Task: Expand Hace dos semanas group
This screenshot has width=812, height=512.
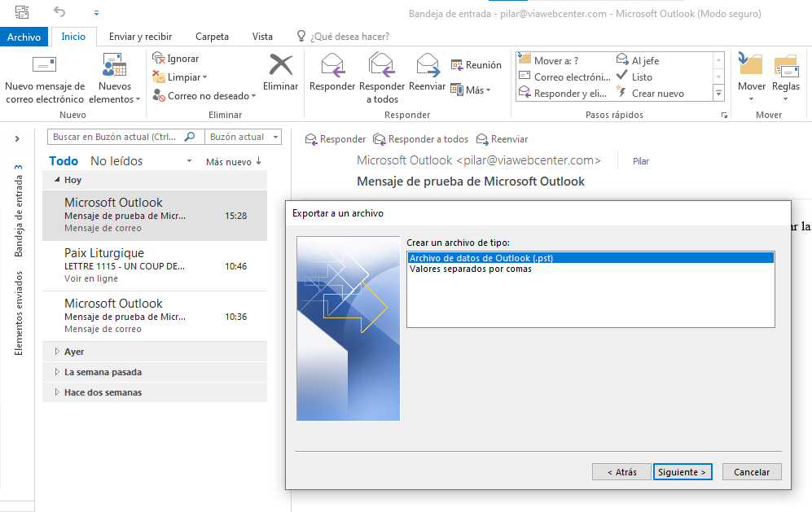Action: (57, 392)
